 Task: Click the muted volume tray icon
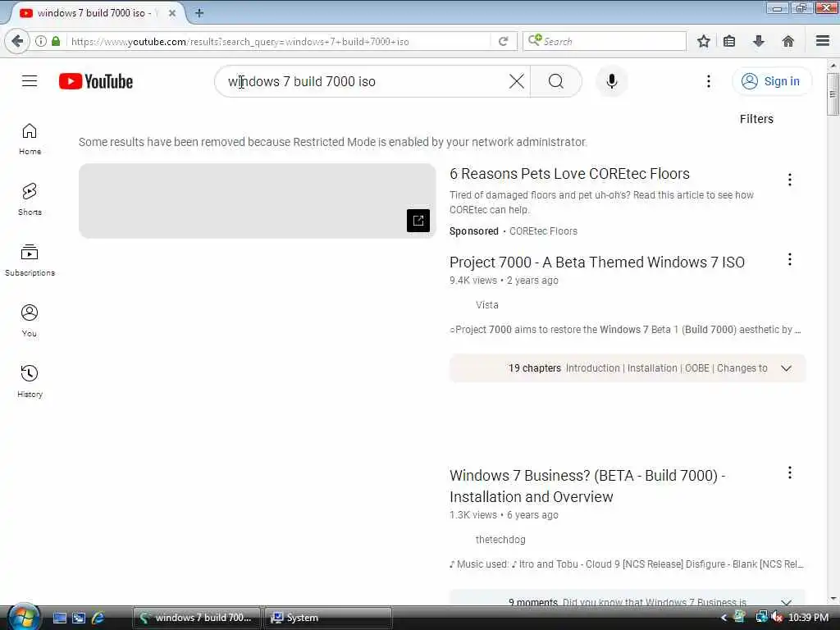(x=776, y=618)
